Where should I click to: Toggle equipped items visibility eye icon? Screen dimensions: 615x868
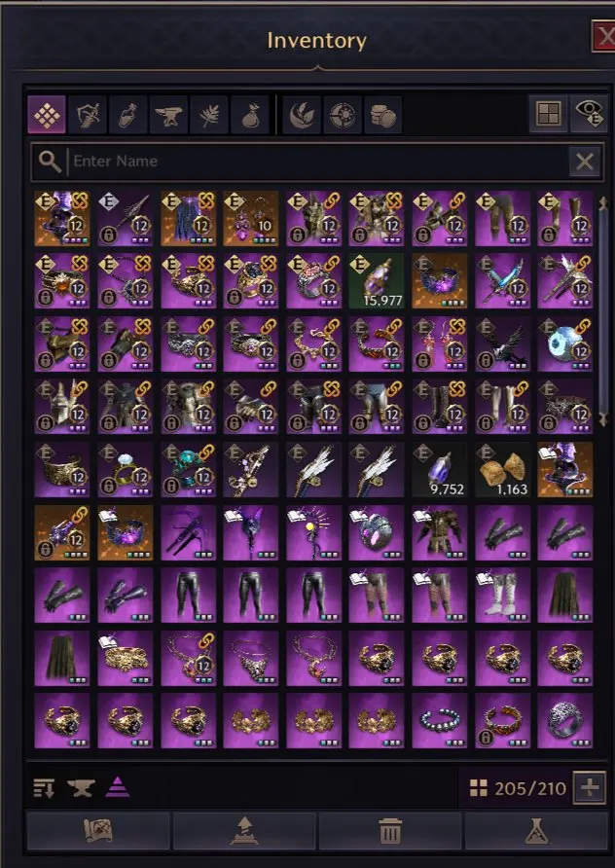589,114
